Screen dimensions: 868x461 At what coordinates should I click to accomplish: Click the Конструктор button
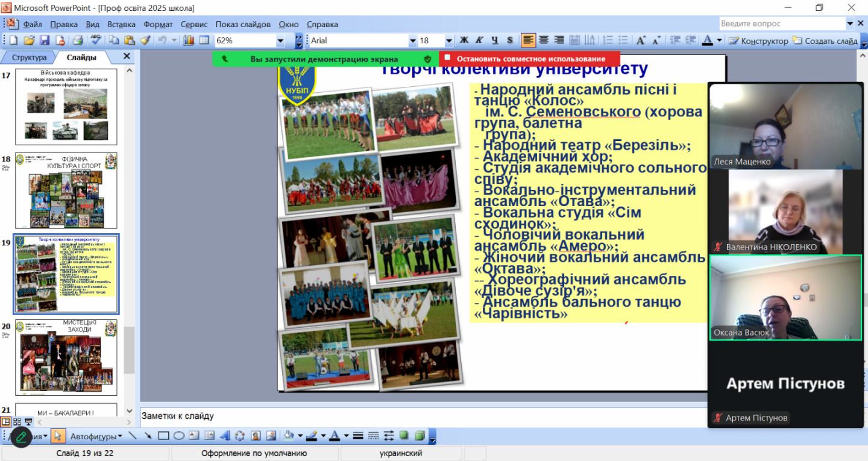tap(758, 40)
